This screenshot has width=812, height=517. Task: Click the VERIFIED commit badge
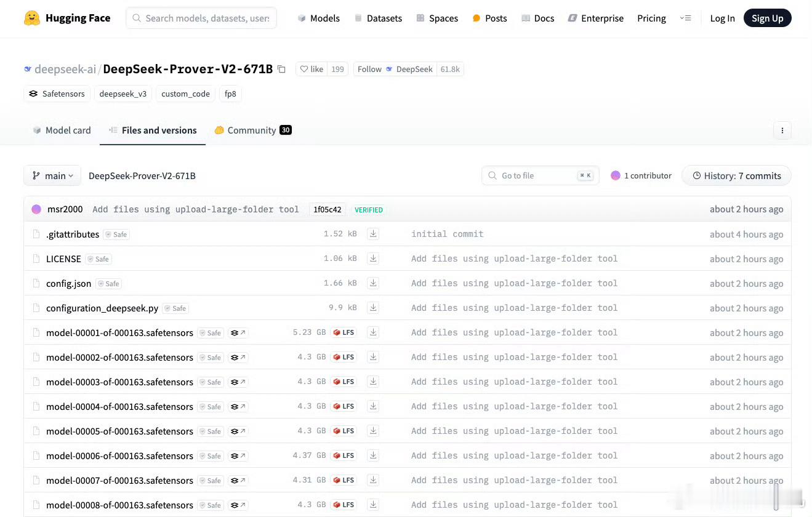[369, 210]
